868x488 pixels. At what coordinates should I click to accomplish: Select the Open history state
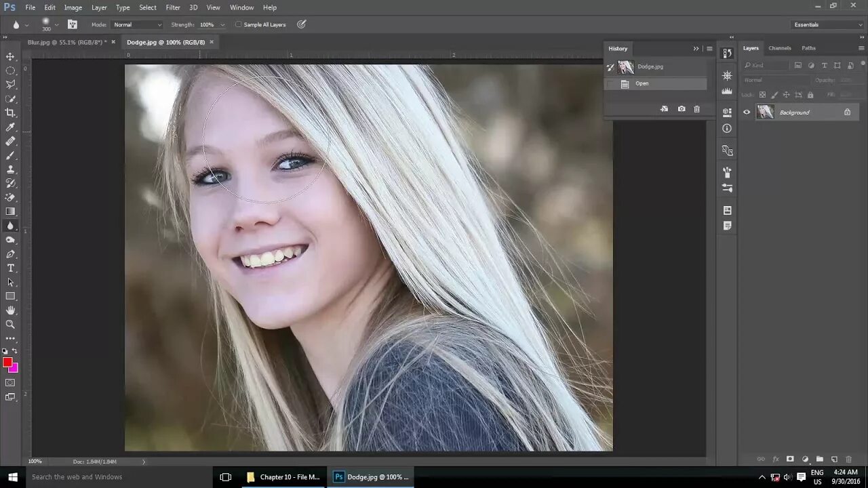point(642,83)
